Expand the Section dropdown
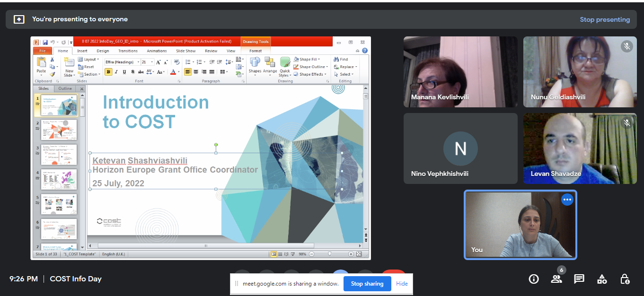This screenshot has width=644, height=296. pyautogui.click(x=89, y=74)
